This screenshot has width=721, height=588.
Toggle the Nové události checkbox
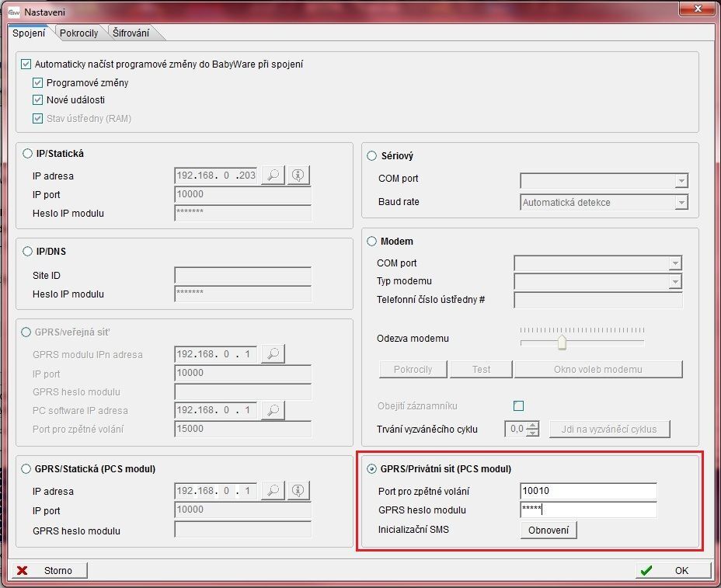click(37, 100)
